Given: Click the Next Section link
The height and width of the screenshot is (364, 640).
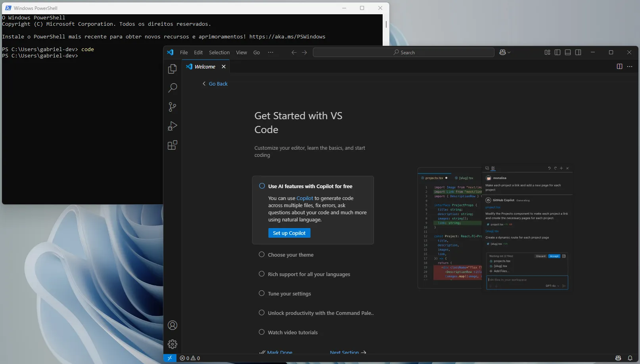Looking at the screenshot, I should click(x=348, y=352).
